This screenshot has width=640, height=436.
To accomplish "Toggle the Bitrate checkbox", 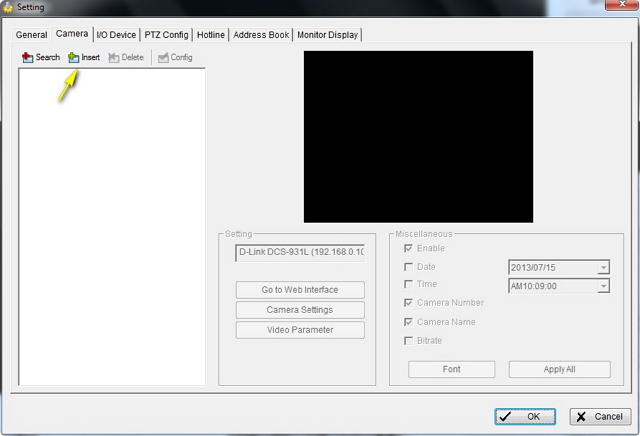I will coord(408,340).
